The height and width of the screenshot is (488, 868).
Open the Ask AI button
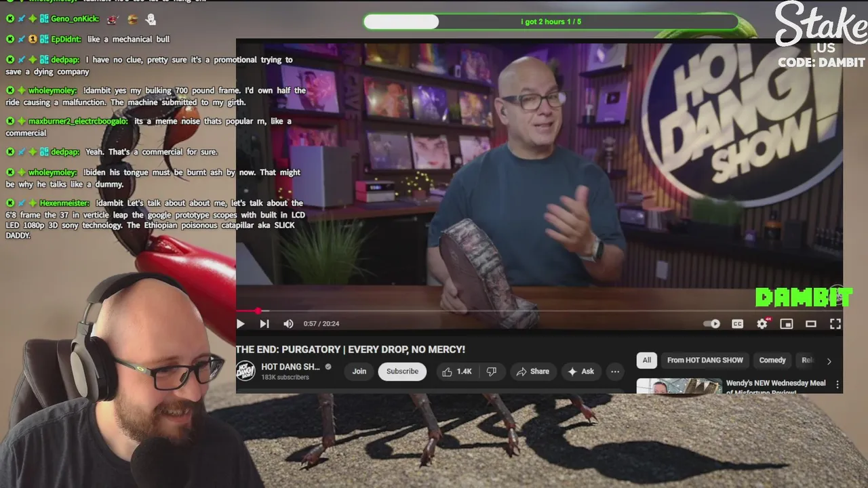581,371
